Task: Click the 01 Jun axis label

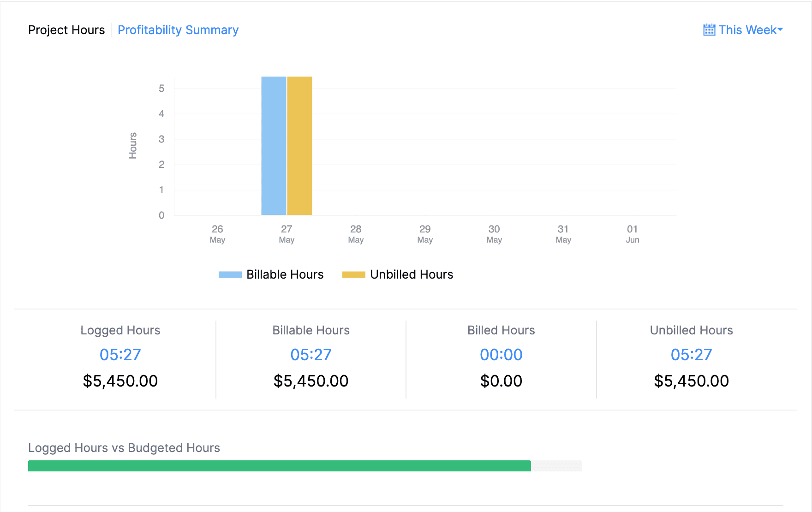Action: point(632,234)
